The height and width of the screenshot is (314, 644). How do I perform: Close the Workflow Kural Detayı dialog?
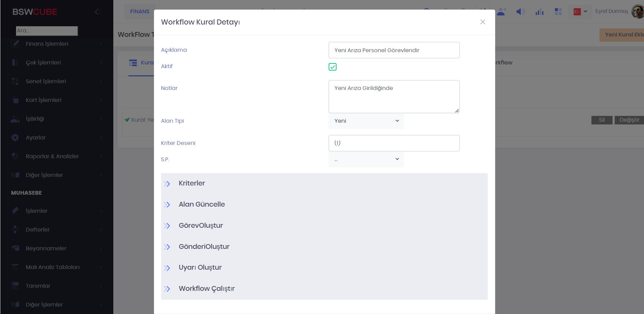point(483,22)
